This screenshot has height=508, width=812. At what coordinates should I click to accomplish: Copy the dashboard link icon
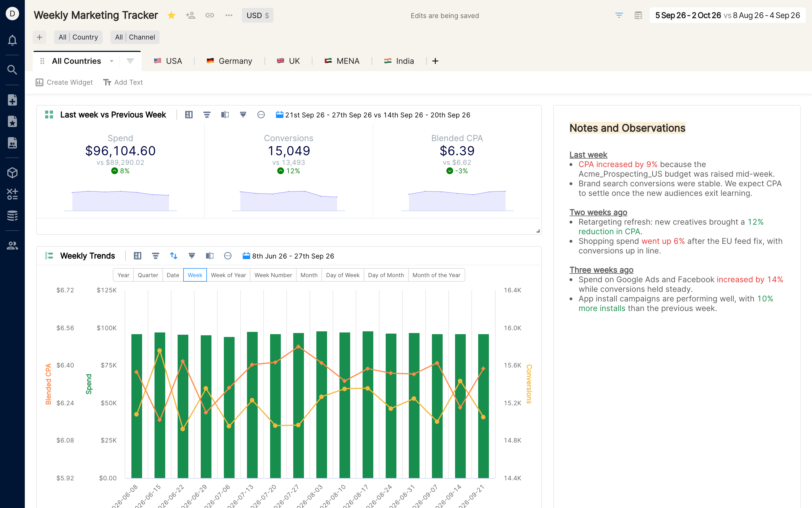[210, 16]
